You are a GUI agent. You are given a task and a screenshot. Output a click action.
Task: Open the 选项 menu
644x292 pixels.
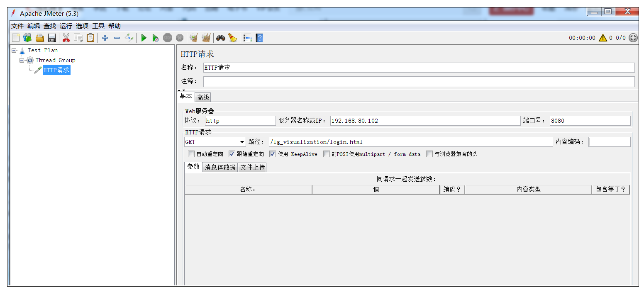[x=82, y=26]
